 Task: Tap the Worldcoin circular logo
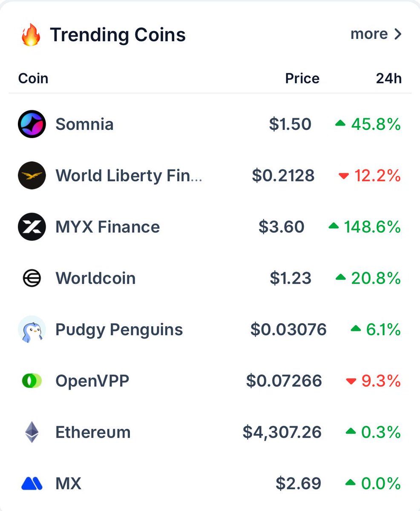point(32,278)
